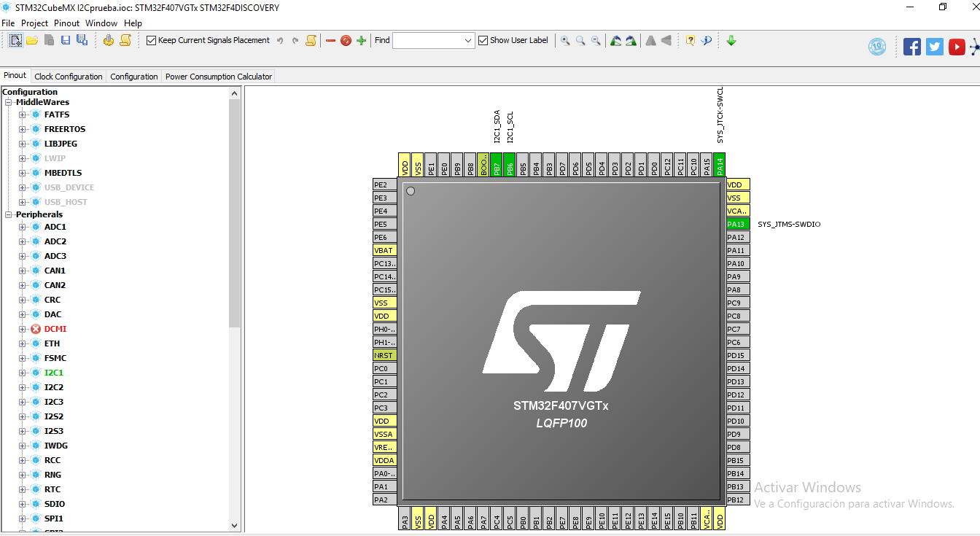The width and height of the screenshot is (980, 536).
Task: Click the Save Project As icon
Action: coord(82,40)
